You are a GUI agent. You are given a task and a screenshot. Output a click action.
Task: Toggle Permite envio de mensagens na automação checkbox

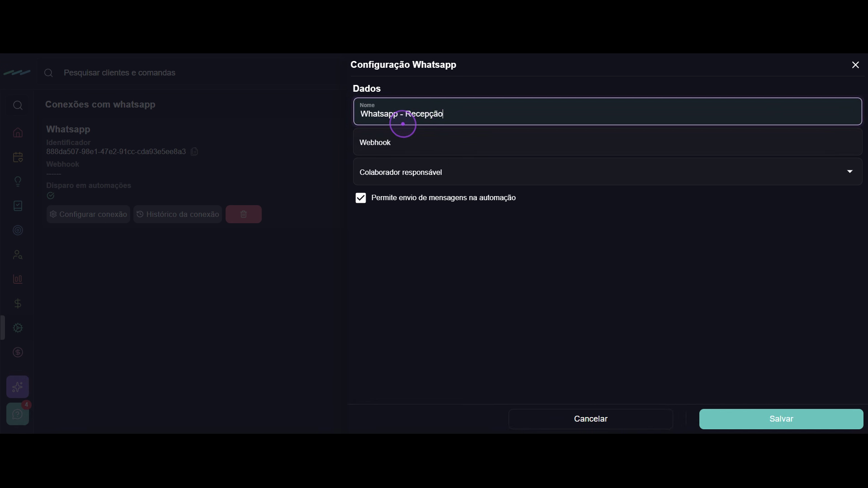[360, 198]
